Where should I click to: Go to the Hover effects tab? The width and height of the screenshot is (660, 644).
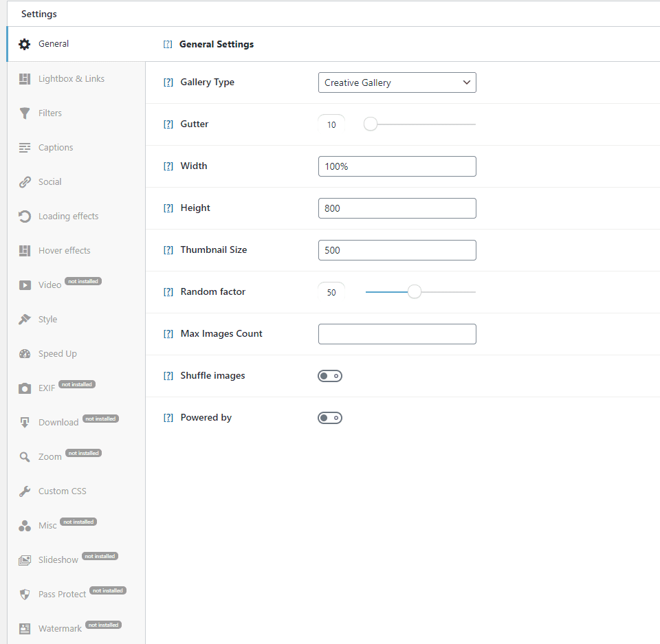[x=64, y=251]
